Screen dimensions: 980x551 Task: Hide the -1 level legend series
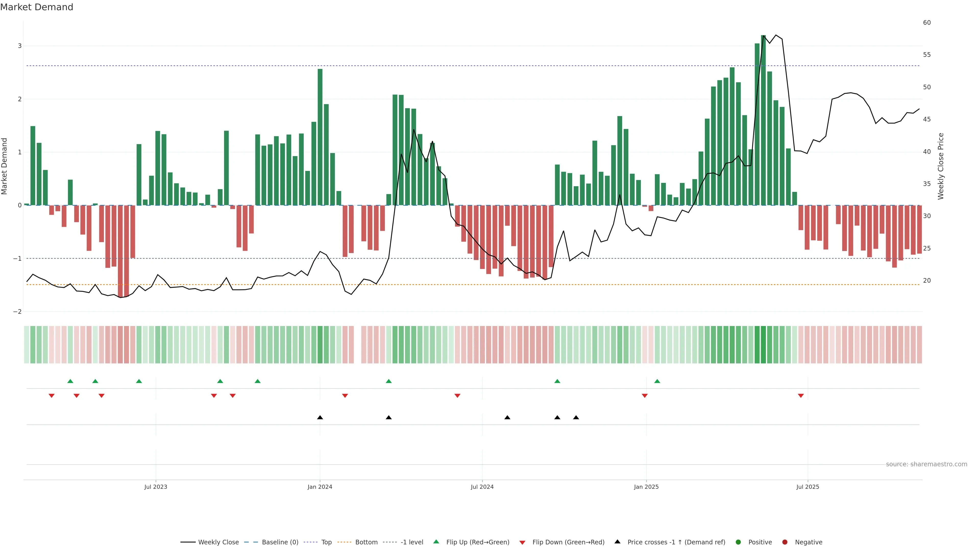point(412,542)
